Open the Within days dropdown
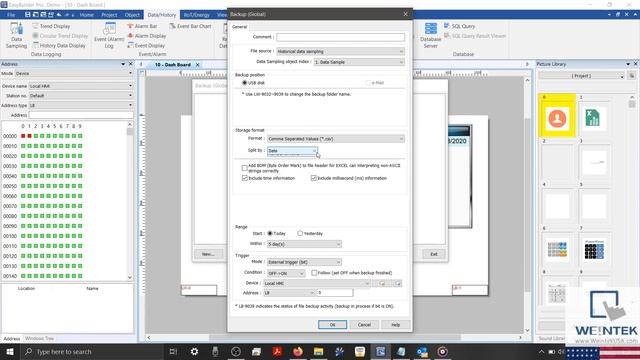The height and width of the screenshot is (360, 640). click(304, 244)
